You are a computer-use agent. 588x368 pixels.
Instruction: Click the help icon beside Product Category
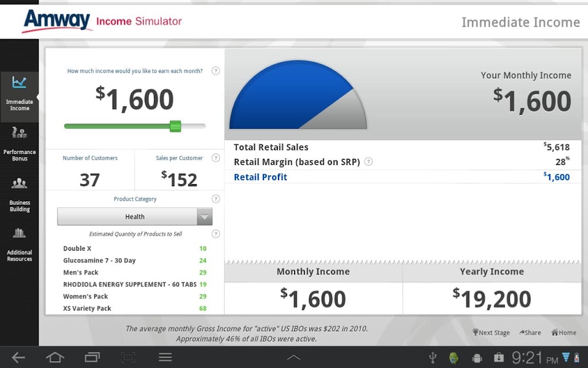click(x=216, y=198)
